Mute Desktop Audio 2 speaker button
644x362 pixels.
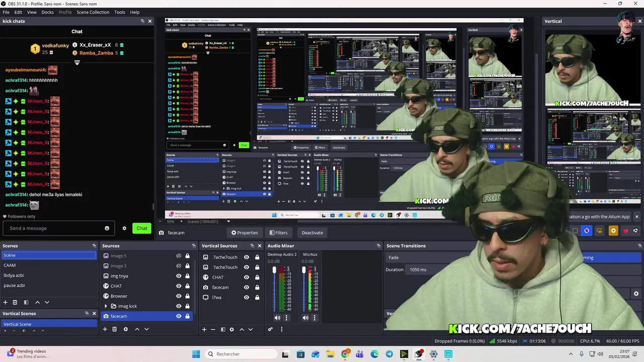point(277,318)
